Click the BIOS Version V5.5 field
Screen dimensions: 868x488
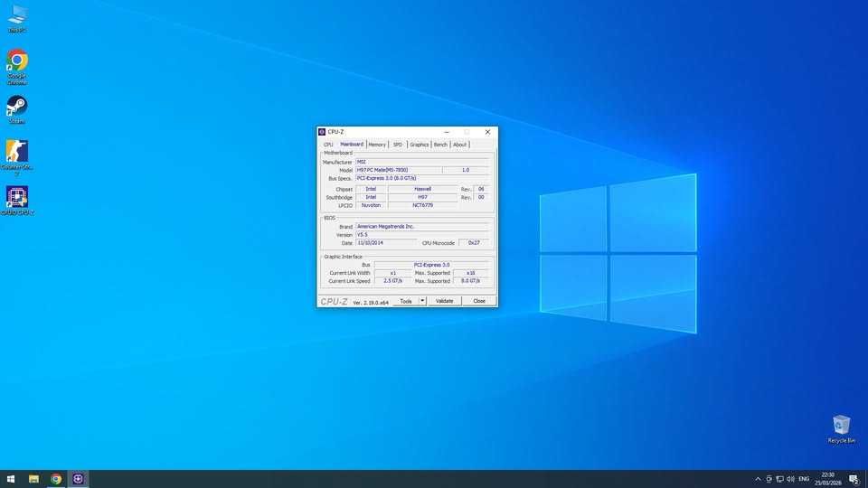[x=422, y=235]
